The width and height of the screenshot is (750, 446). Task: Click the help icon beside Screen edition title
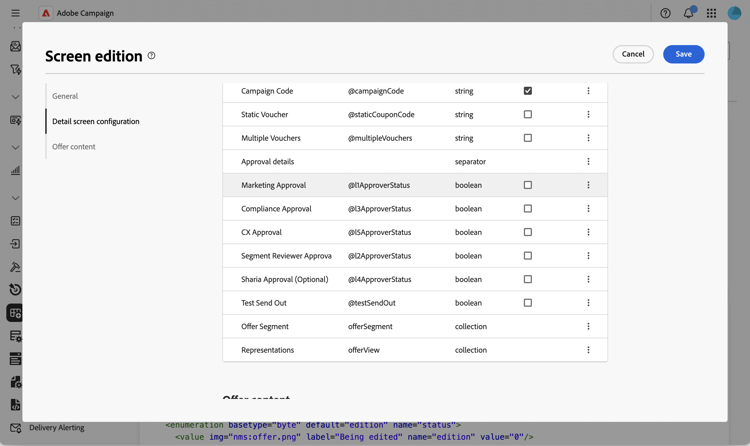click(151, 56)
